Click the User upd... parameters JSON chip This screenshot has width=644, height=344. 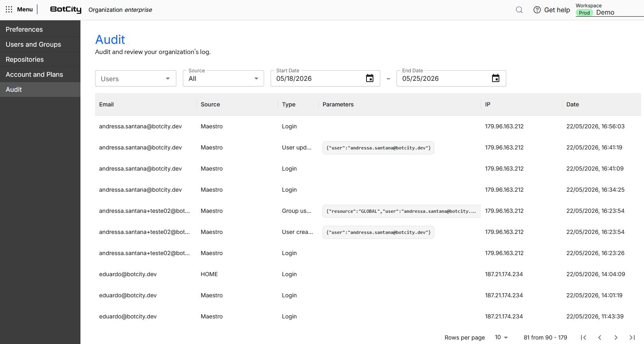coord(378,148)
